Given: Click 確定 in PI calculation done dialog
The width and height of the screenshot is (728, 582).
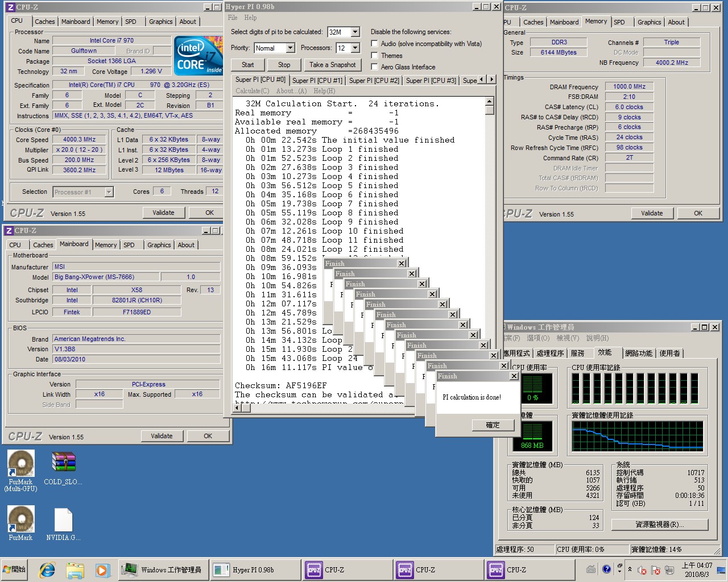Looking at the screenshot, I should click(x=493, y=425).
